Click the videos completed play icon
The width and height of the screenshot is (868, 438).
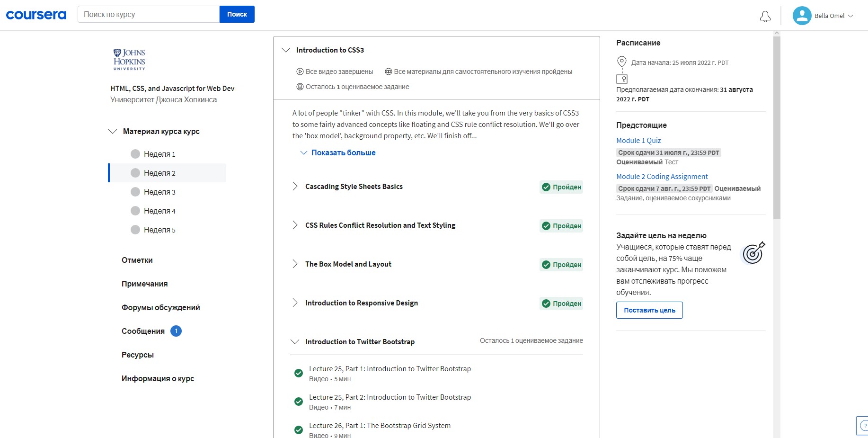point(300,72)
